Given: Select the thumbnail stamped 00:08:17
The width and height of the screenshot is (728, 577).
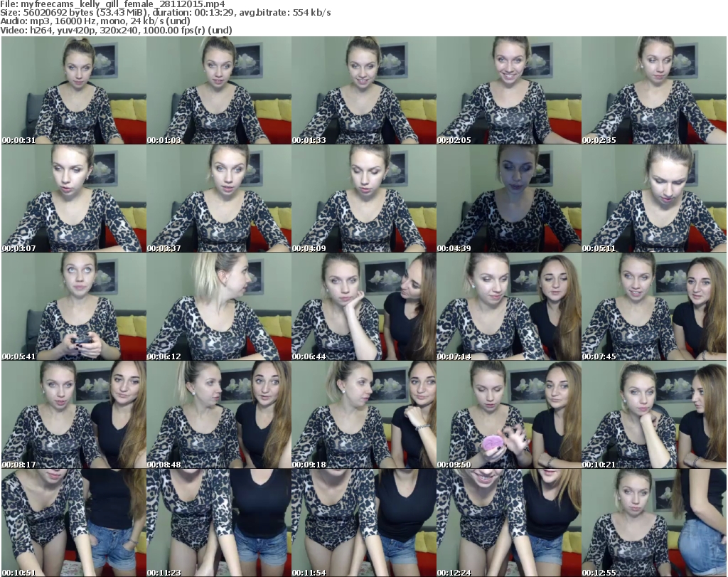Looking at the screenshot, I should [74, 415].
